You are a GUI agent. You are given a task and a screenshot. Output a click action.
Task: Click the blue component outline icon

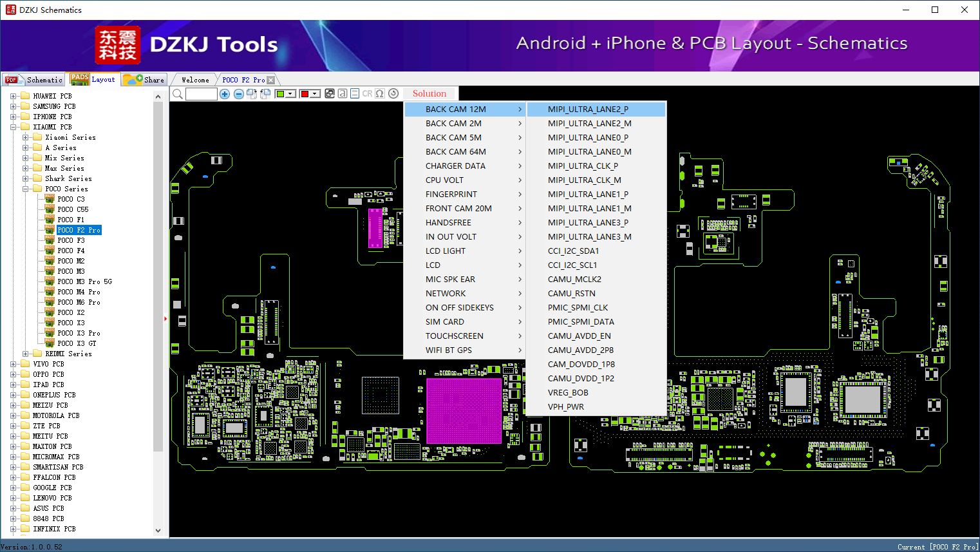point(355,93)
